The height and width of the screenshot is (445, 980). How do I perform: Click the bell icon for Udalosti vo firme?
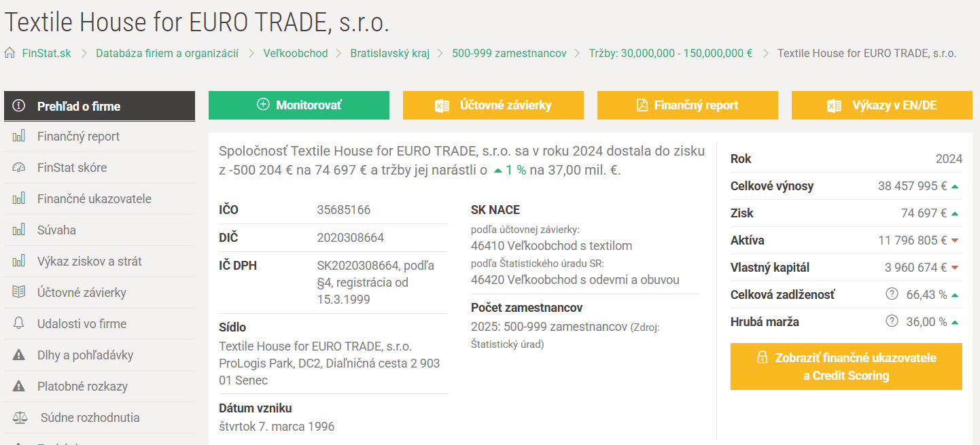[x=19, y=324]
